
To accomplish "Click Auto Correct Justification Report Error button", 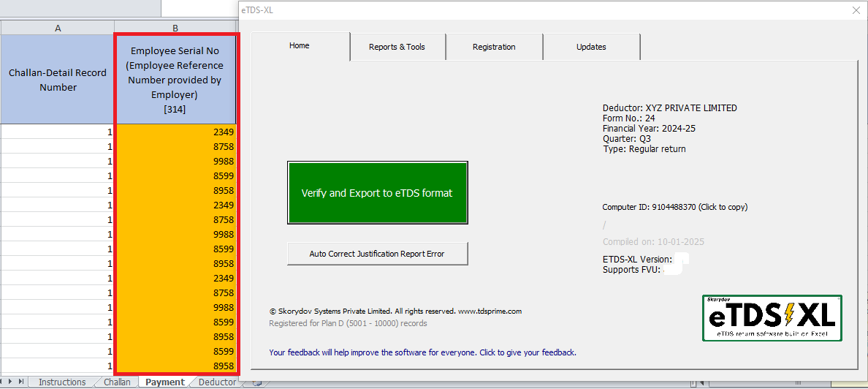I will pyautogui.click(x=378, y=254).
